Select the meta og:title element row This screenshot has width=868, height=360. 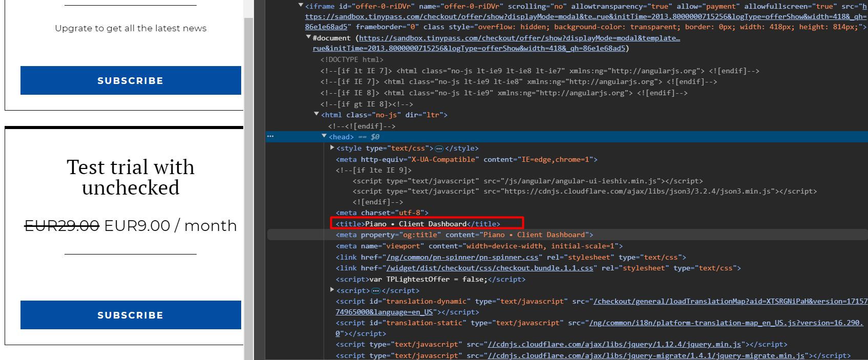464,235
